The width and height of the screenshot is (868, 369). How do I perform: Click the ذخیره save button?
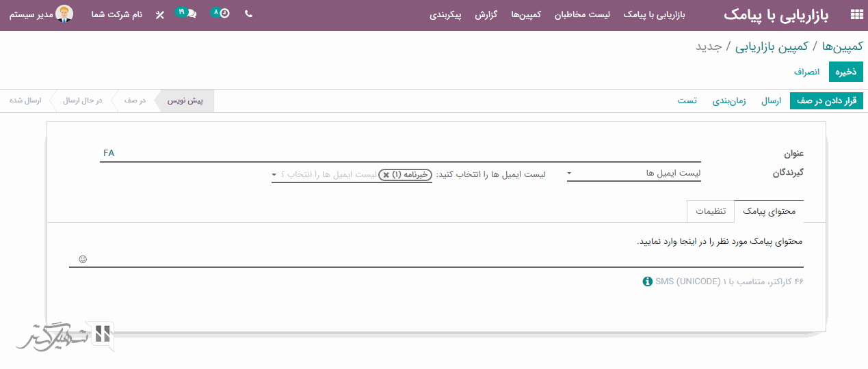[845, 72]
